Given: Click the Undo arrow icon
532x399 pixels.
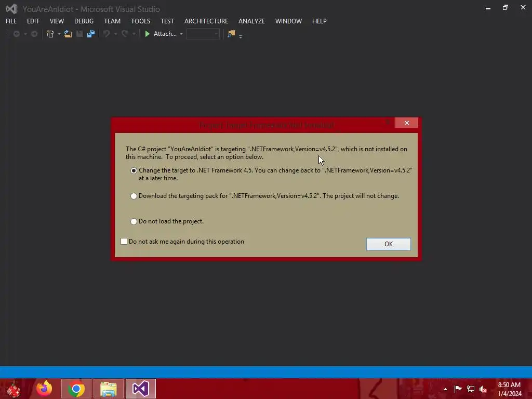Looking at the screenshot, I should coord(107,34).
